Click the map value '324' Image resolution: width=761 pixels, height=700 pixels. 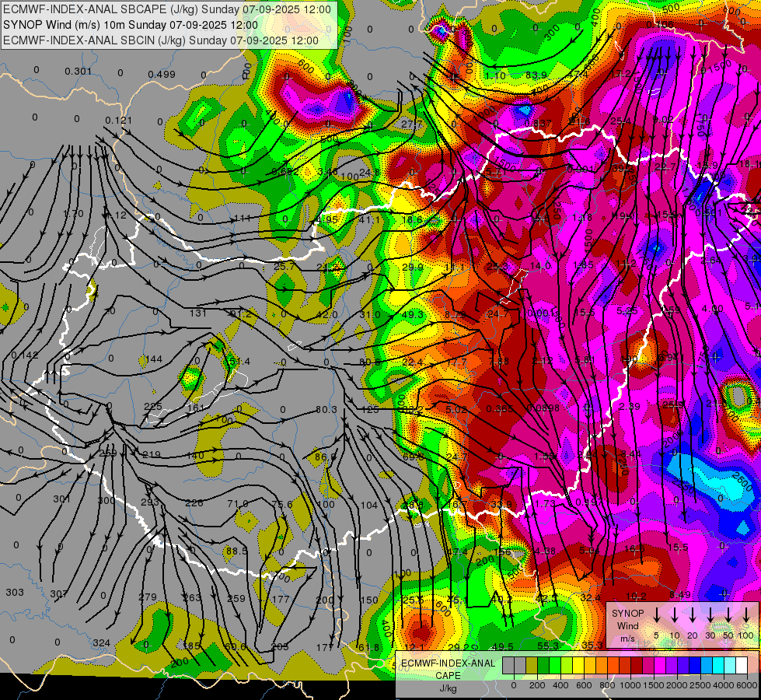(101, 643)
